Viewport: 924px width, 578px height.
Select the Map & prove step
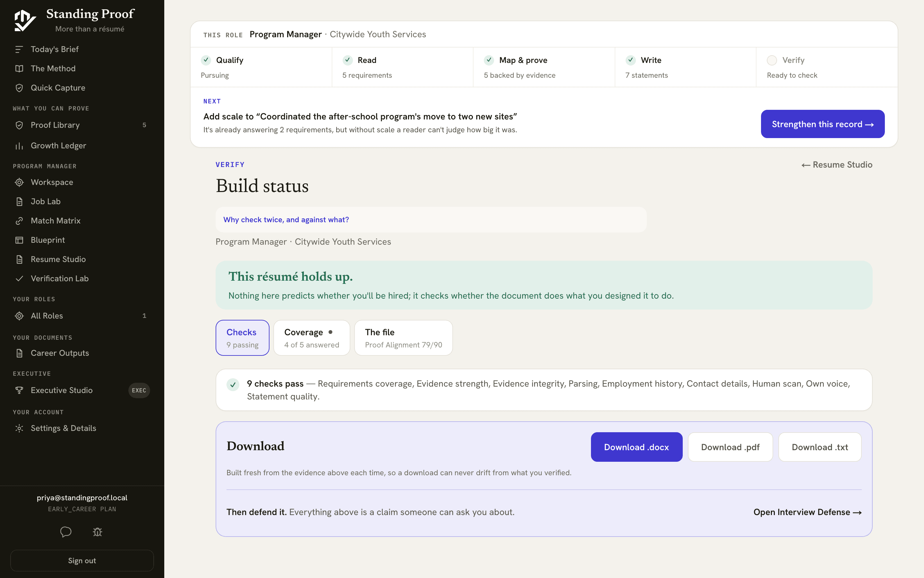coord(544,67)
